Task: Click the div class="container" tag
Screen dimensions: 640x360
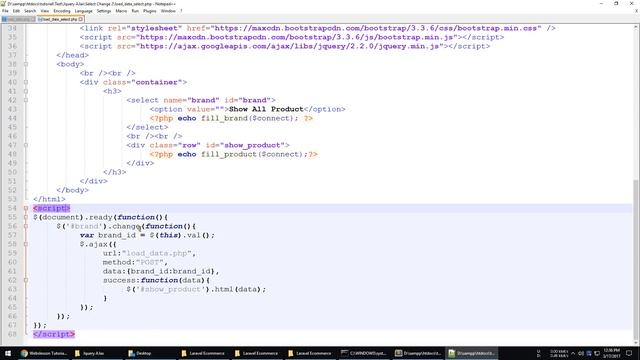Action: (x=133, y=82)
